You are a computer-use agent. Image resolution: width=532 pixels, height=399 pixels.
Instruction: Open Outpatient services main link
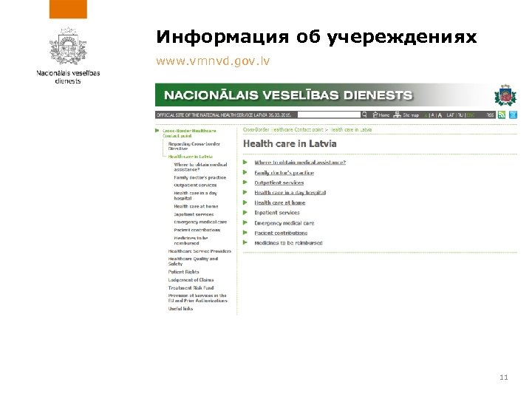[x=279, y=183]
